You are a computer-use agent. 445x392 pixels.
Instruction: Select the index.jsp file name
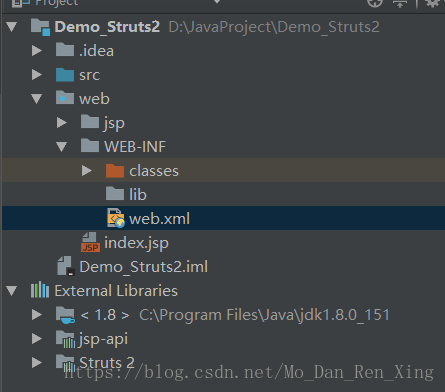tap(136, 243)
